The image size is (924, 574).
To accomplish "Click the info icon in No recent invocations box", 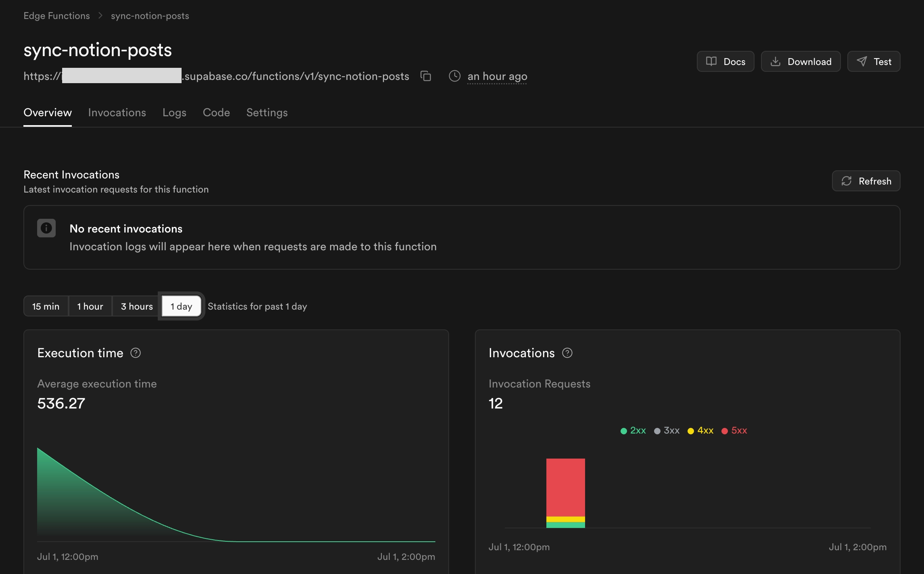I will point(46,228).
